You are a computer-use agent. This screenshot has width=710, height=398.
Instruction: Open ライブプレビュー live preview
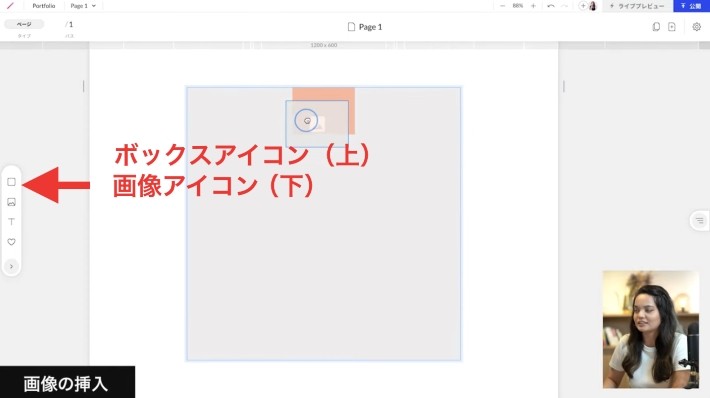tap(637, 6)
